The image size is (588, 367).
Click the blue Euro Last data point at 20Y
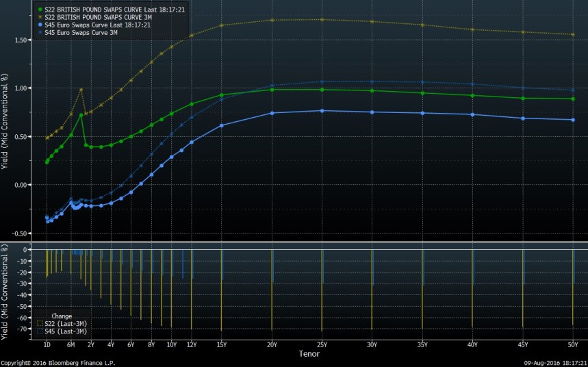[272, 113]
